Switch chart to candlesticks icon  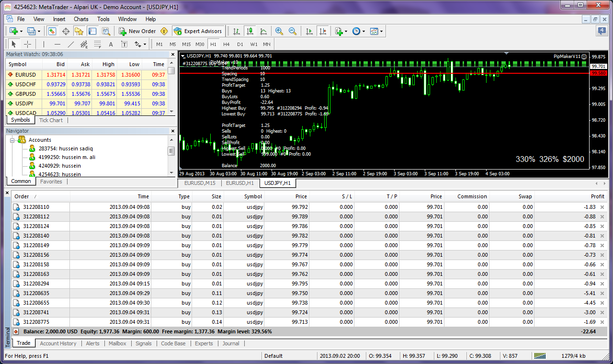point(250,31)
